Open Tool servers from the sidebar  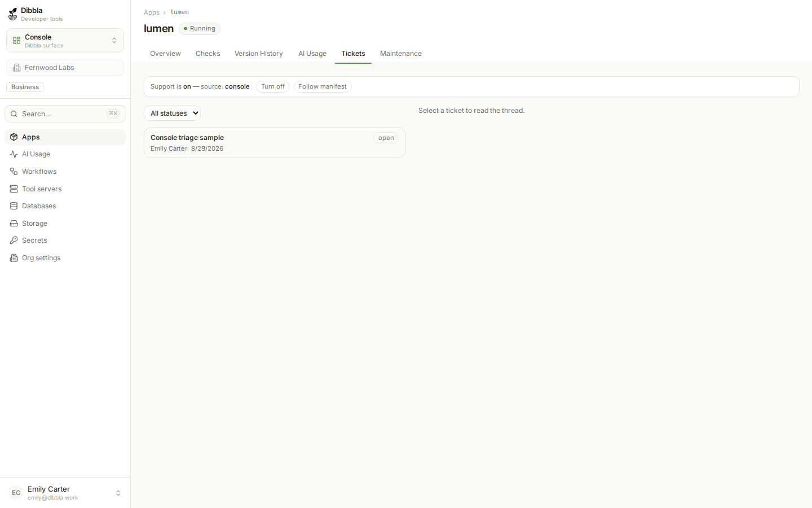tap(65, 189)
